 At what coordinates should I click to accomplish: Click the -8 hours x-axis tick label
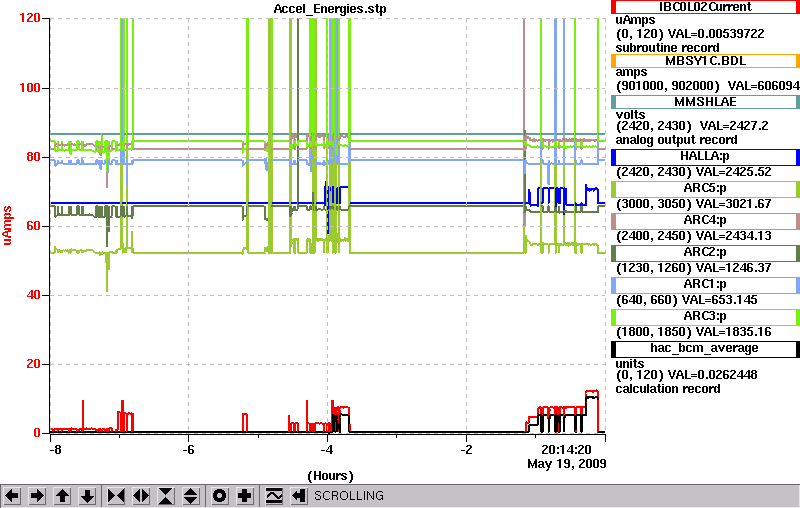coord(55,450)
